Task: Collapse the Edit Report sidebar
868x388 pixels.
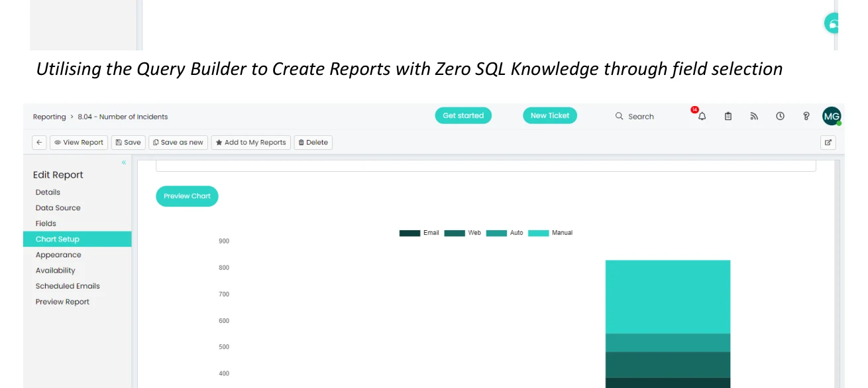Action: (x=124, y=162)
